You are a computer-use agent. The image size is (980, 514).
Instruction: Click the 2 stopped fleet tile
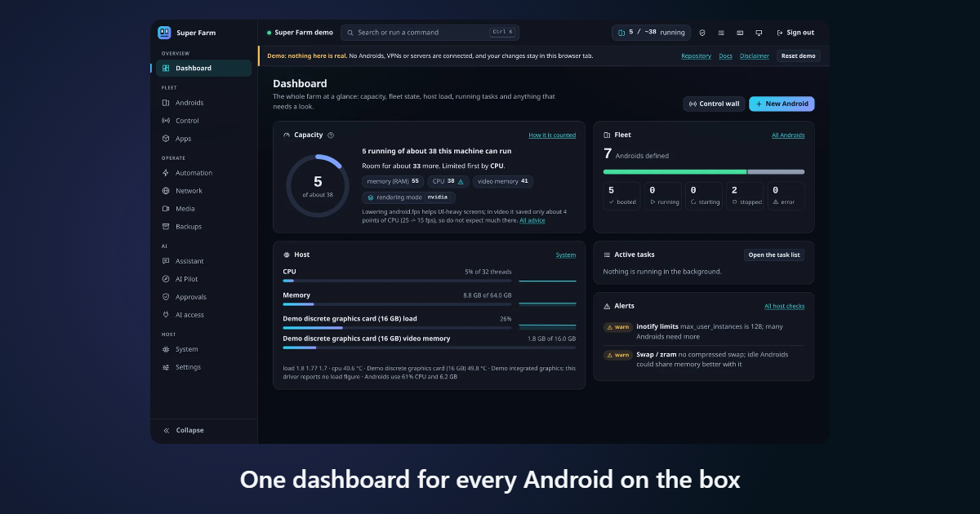tap(745, 196)
